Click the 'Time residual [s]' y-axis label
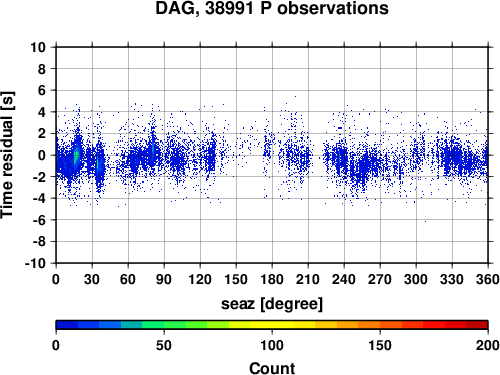Screen dimensions: 500x375 click(x=8, y=155)
